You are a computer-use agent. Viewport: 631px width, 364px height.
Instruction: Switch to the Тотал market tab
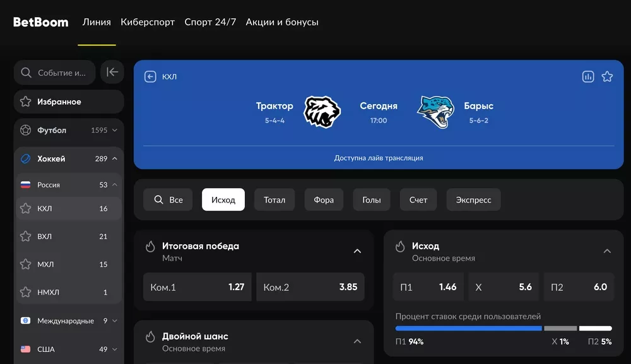274,199
